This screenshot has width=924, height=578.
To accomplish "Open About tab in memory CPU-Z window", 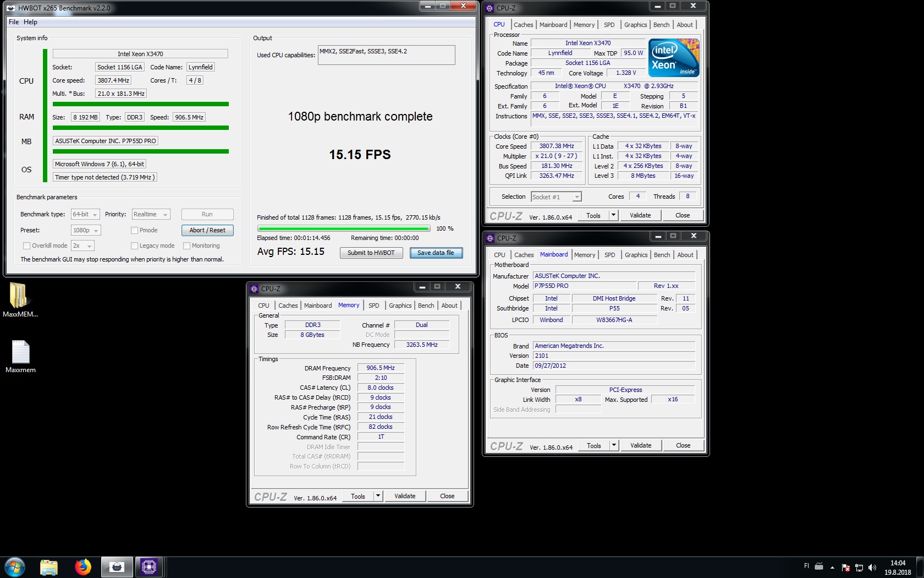I will [449, 306].
